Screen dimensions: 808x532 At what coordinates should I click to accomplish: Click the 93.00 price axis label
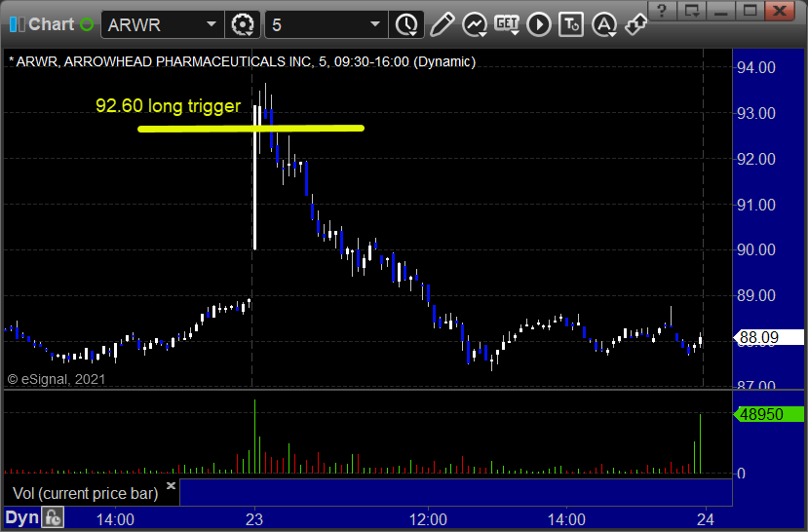(756, 113)
